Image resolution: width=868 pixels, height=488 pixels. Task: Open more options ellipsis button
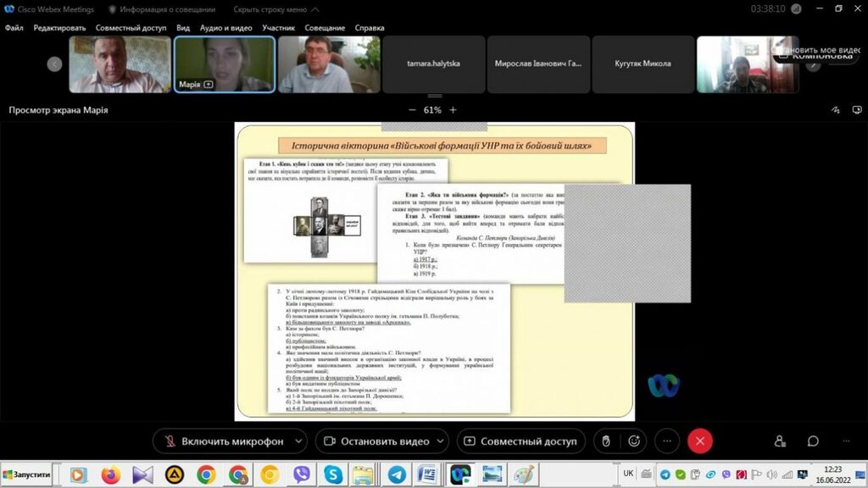(667, 441)
